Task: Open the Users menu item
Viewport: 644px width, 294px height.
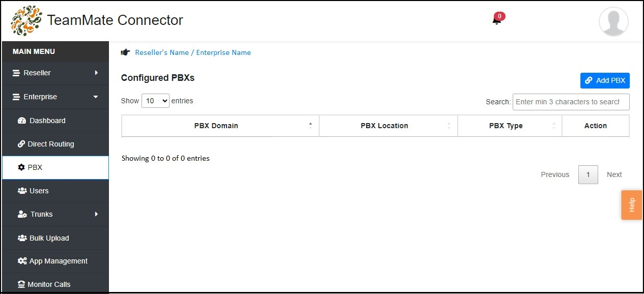Action: 55,191
